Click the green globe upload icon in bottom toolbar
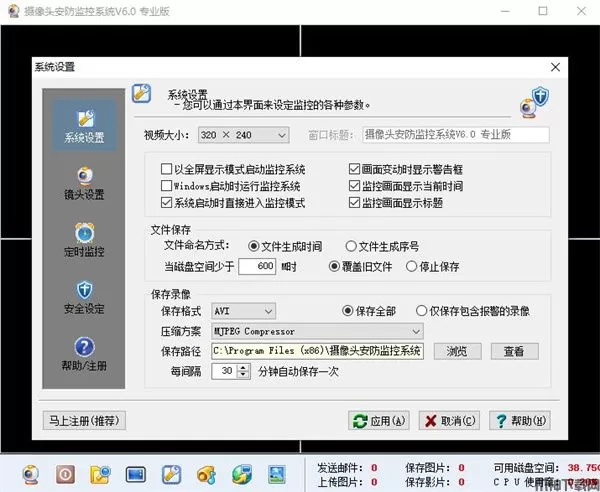600x492 pixels. point(242,475)
